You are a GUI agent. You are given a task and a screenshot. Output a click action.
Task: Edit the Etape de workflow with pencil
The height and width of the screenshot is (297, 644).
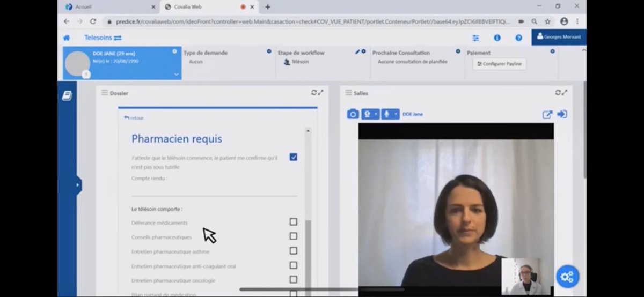[357, 52]
